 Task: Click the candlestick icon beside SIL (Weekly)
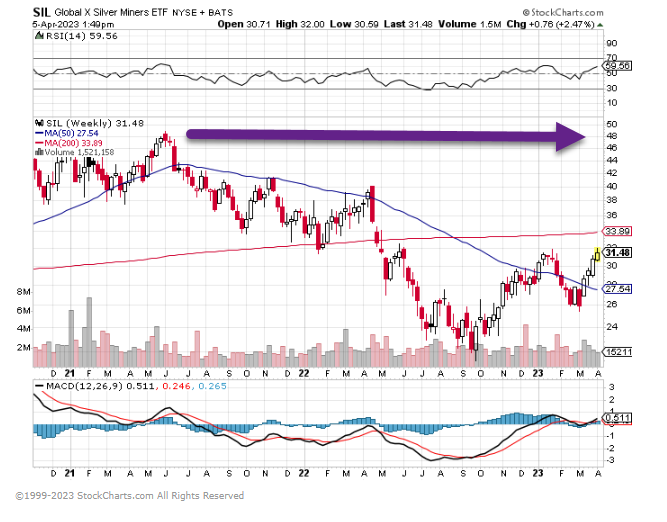point(40,123)
